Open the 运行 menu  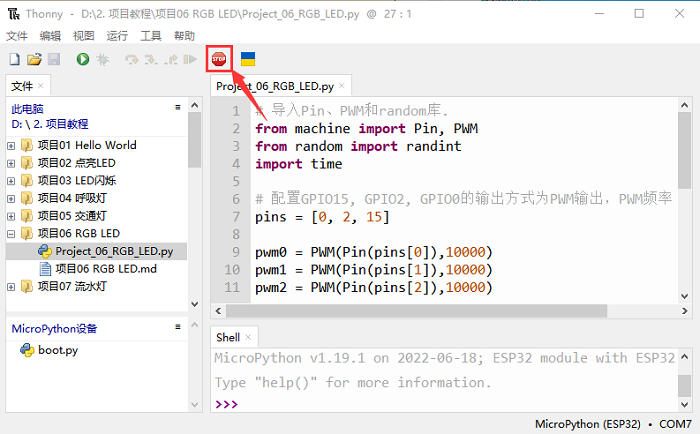point(117,35)
